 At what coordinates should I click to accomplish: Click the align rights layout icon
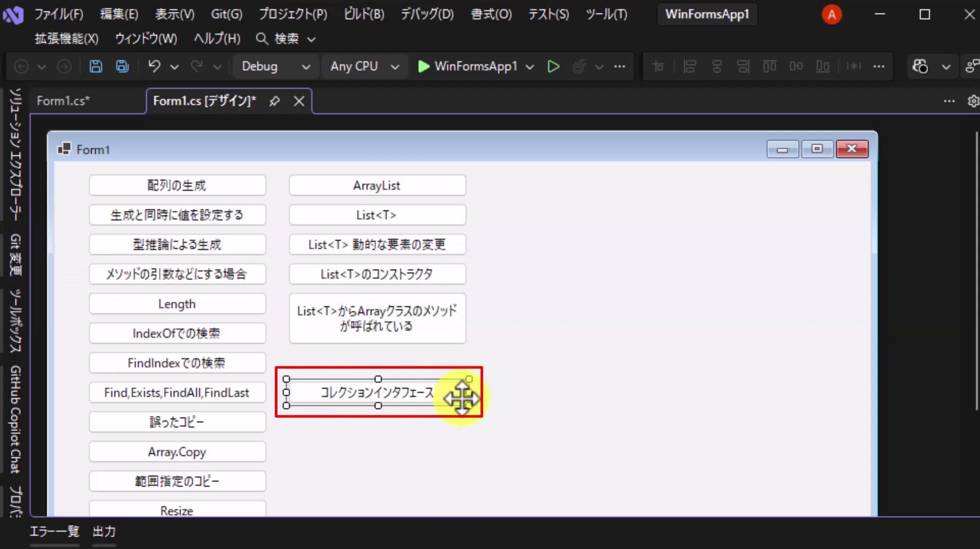coord(743,66)
